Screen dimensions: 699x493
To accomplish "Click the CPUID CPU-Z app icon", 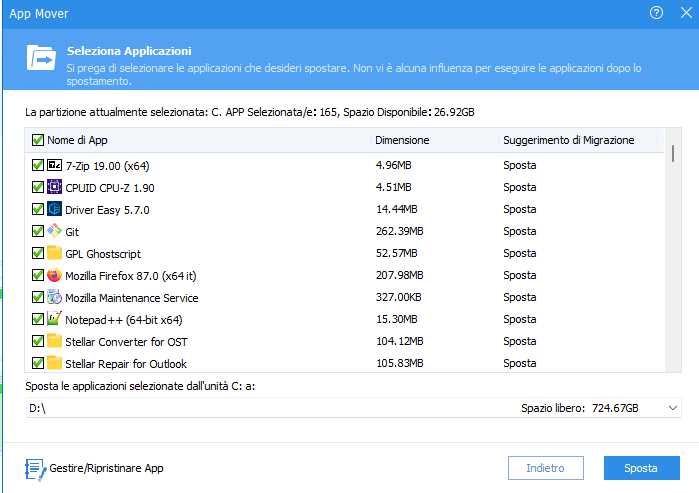I will click(54, 187).
